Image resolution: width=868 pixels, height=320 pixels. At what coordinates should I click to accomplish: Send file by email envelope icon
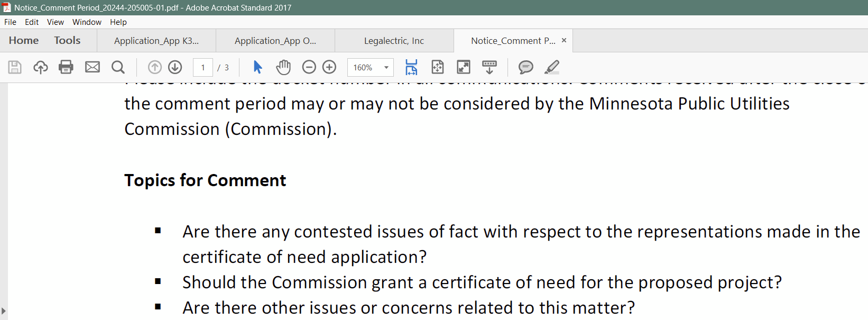coord(93,67)
